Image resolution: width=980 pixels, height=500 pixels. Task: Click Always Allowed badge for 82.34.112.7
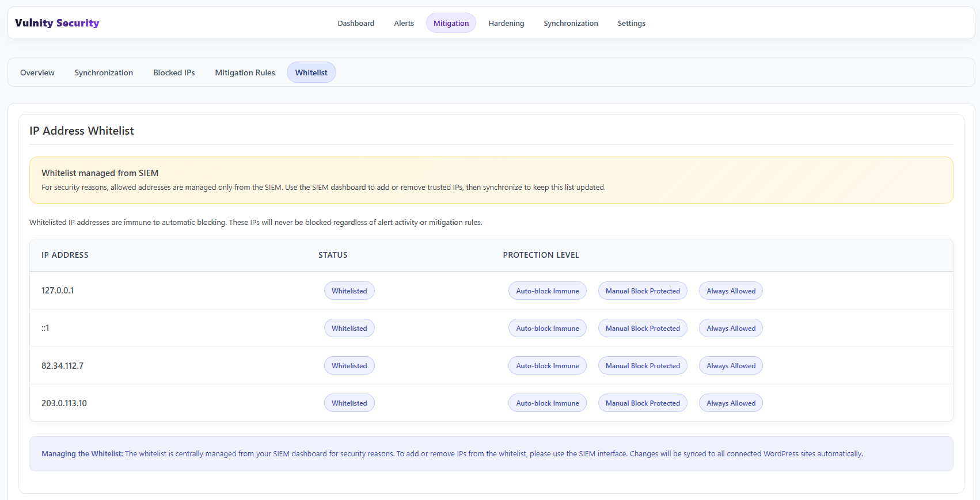tap(731, 365)
